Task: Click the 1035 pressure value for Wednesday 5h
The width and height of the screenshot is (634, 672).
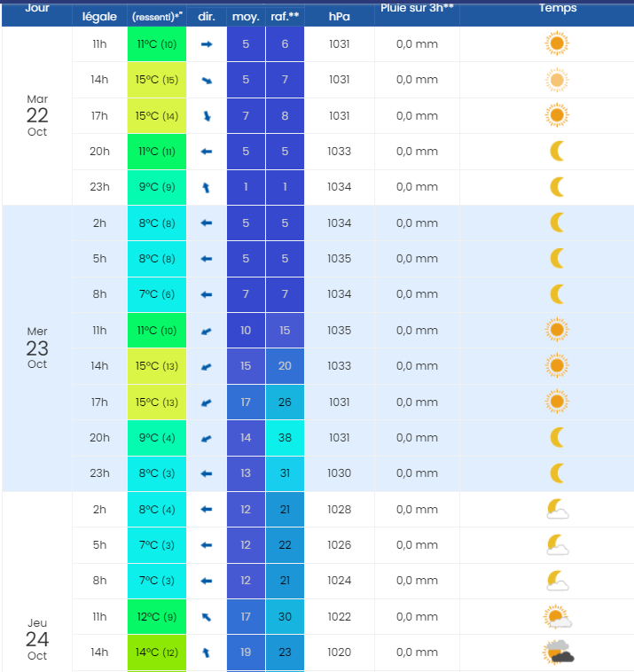Action: coord(339,259)
